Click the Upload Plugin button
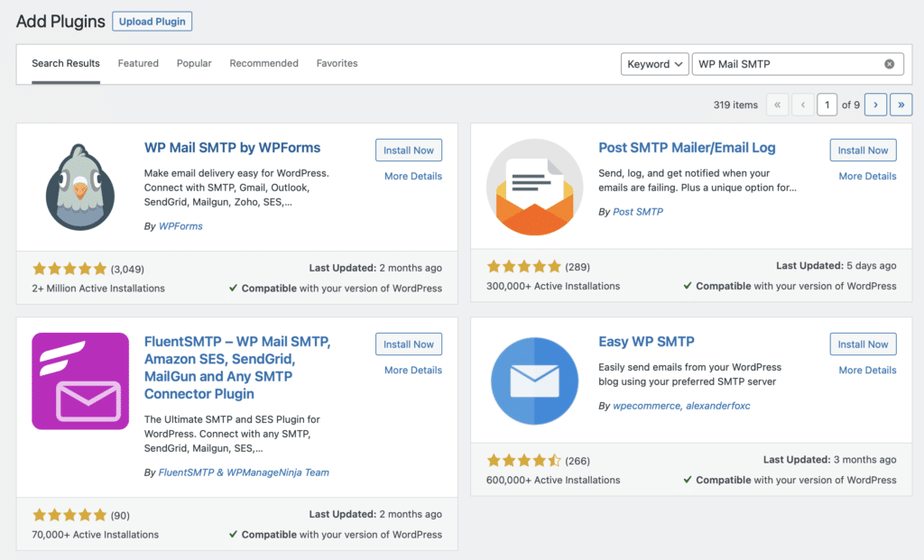This screenshot has width=924, height=560. point(152,21)
